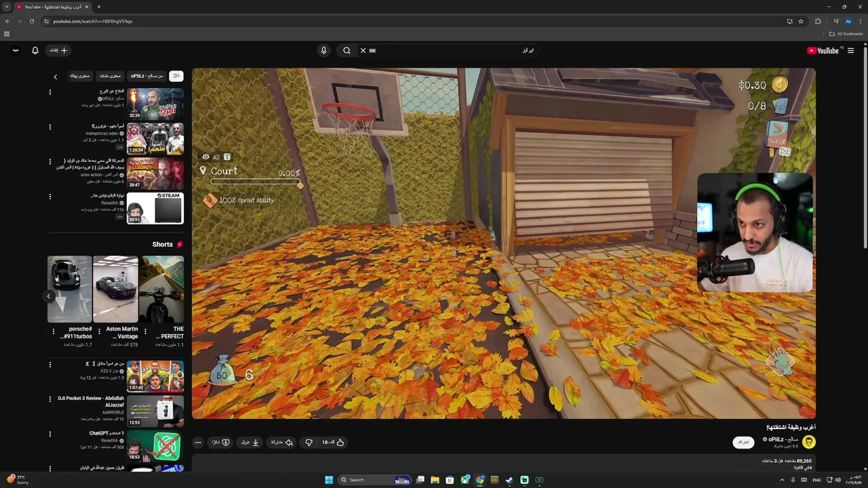
Task: Open oPiiLz channel avatar beside title
Action: 808,442
